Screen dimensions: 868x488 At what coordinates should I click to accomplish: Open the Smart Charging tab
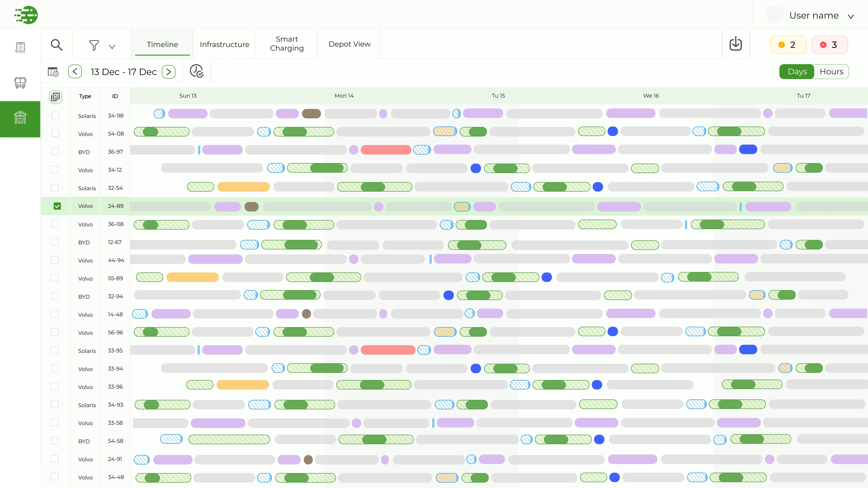(x=287, y=44)
